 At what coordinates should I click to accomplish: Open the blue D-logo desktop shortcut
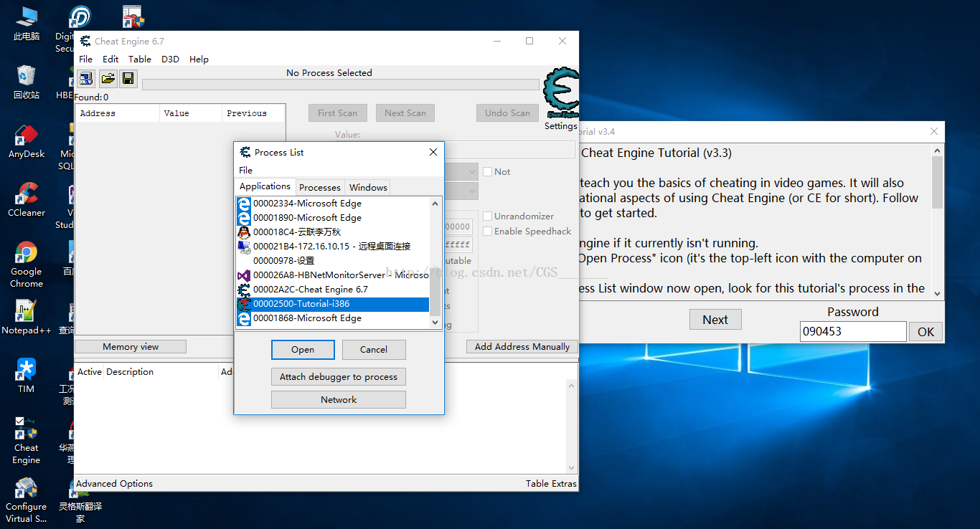click(80, 16)
